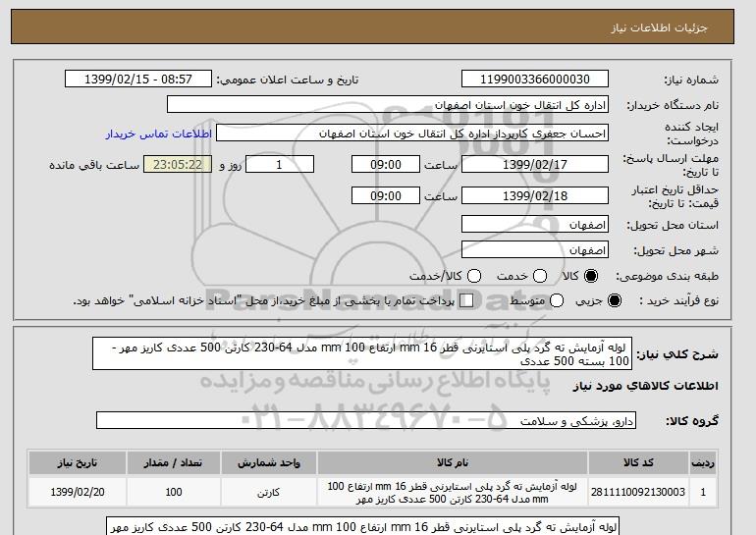The height and width of the screenshot is (535, 756).
Task: Click product code 281111009213​0003 cell
Action: coord(638,492)
